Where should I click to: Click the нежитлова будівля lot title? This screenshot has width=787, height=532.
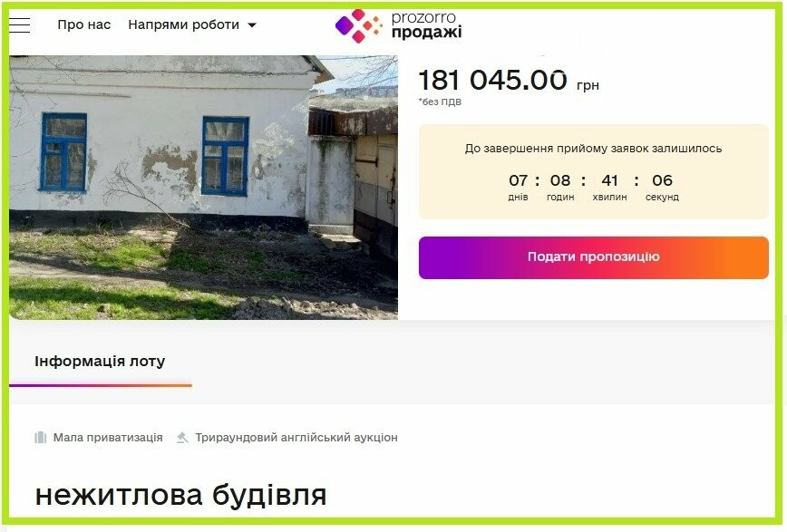point(180,495)
